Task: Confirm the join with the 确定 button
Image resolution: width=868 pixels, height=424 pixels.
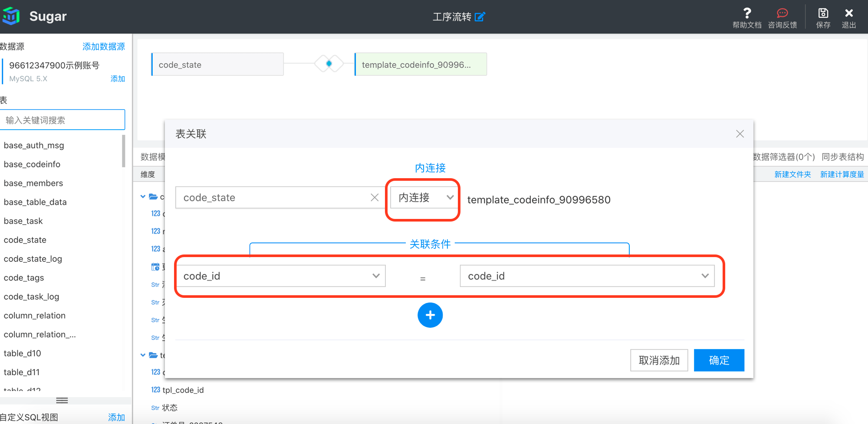Action: [719, 360]
